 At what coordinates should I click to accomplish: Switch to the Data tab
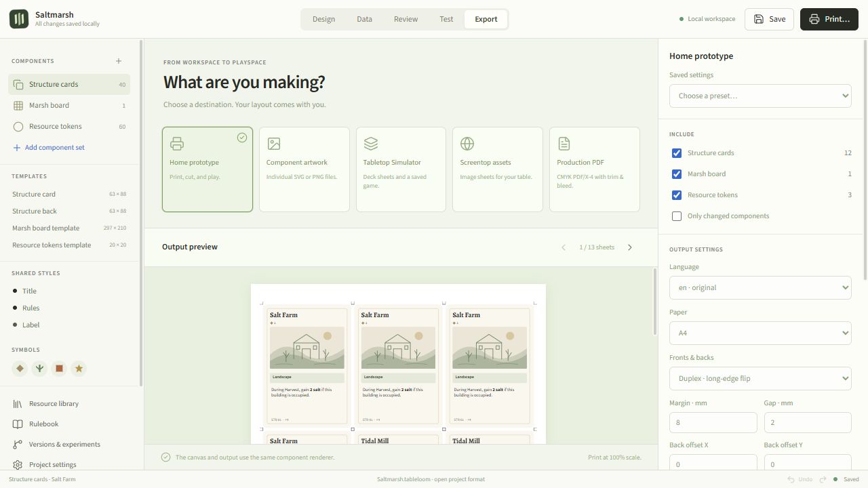pyautogui.click(x=364, y=19)
